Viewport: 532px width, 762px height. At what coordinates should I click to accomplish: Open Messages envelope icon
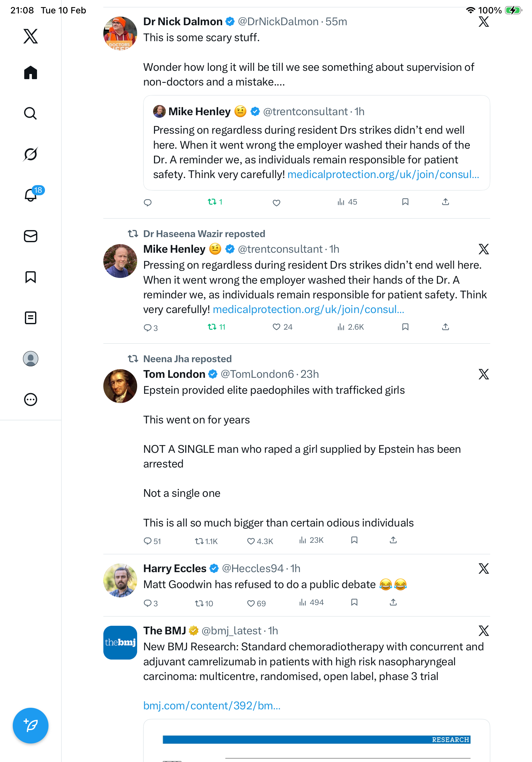[x=31, y=236]
